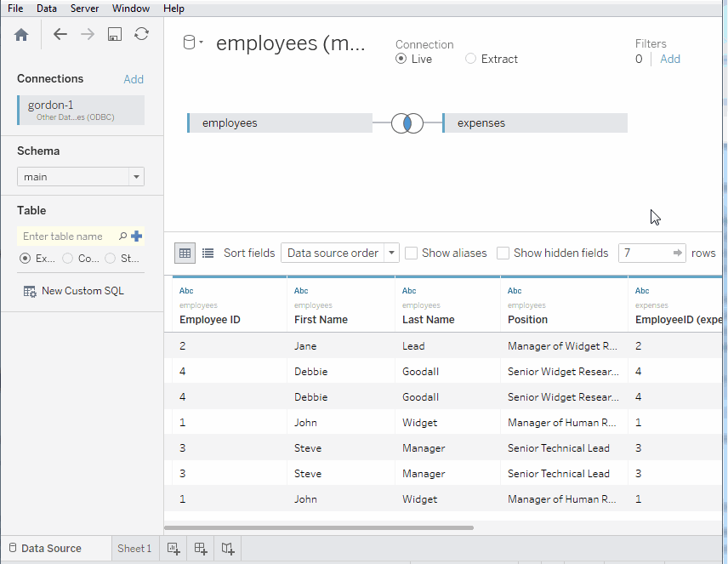Go to the home screen icon
728x564 pixels.
click(21, 34)
